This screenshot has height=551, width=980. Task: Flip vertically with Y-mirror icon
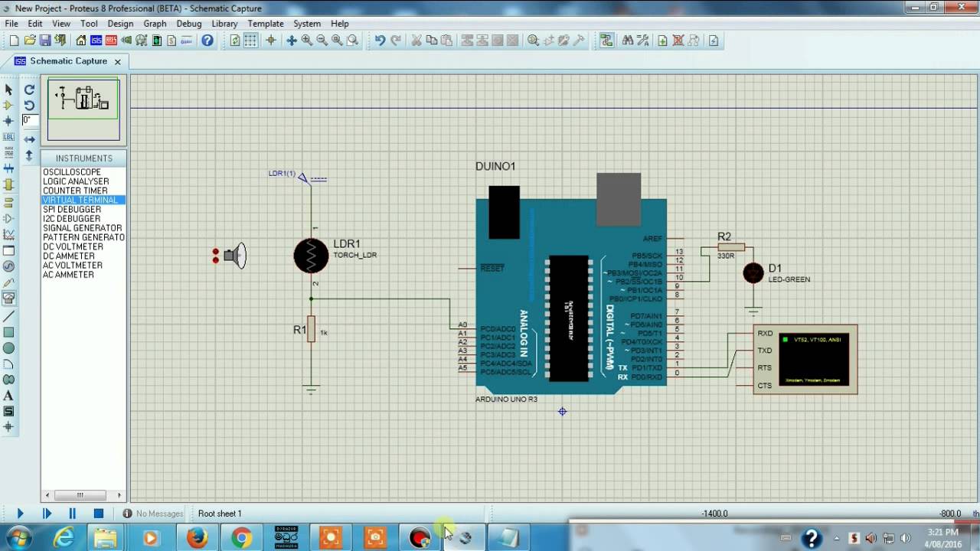pos(29,155)
